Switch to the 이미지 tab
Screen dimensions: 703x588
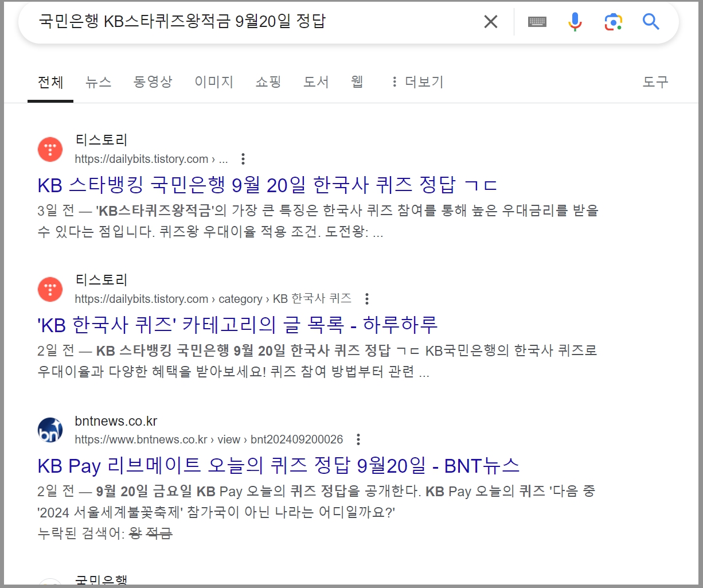coord(214,82)
